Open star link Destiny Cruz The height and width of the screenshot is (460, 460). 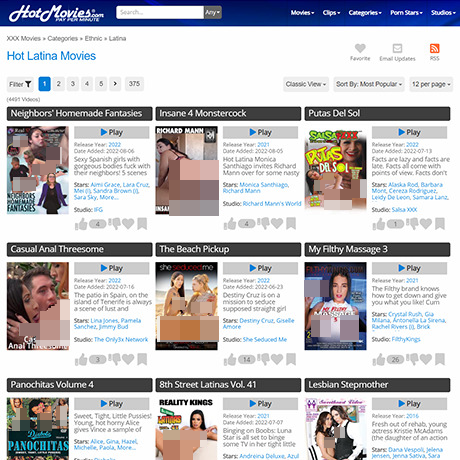click(256, 321)
